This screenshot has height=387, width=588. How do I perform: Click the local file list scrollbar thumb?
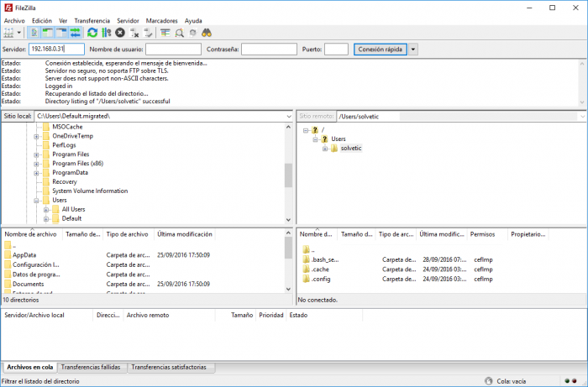click(x=288, y=248)
